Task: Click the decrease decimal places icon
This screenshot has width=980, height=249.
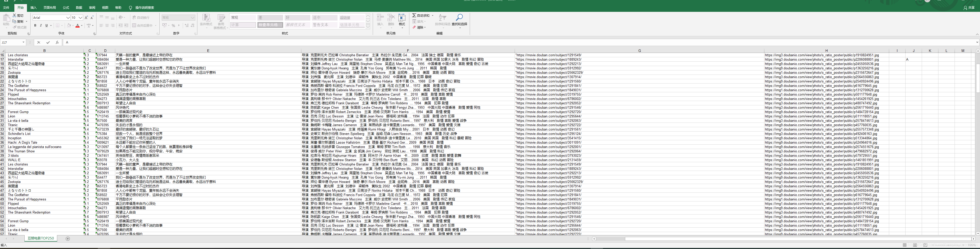Action: click(193, 25)
